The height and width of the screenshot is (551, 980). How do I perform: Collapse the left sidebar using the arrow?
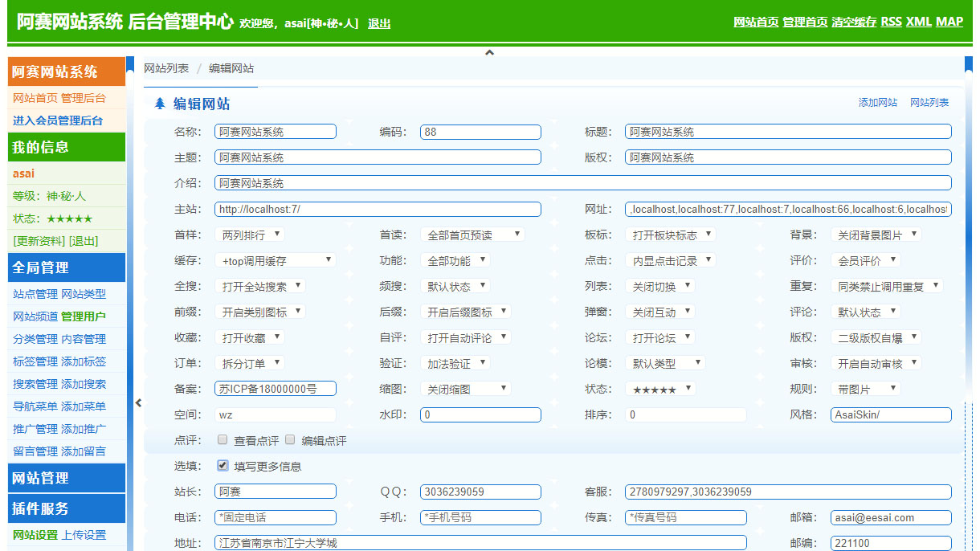[x=138, y=403]
